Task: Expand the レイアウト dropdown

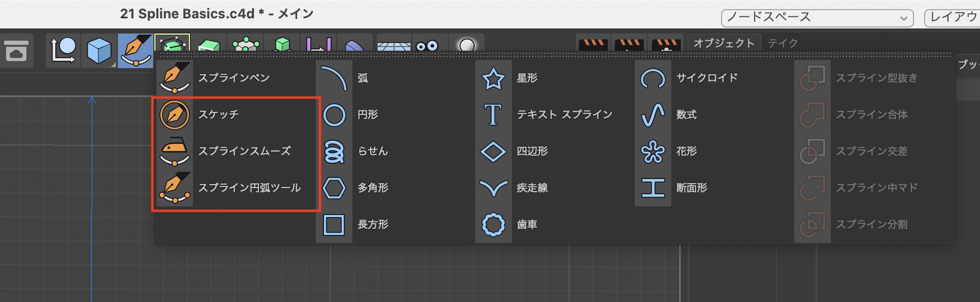Action: [952, 18]
